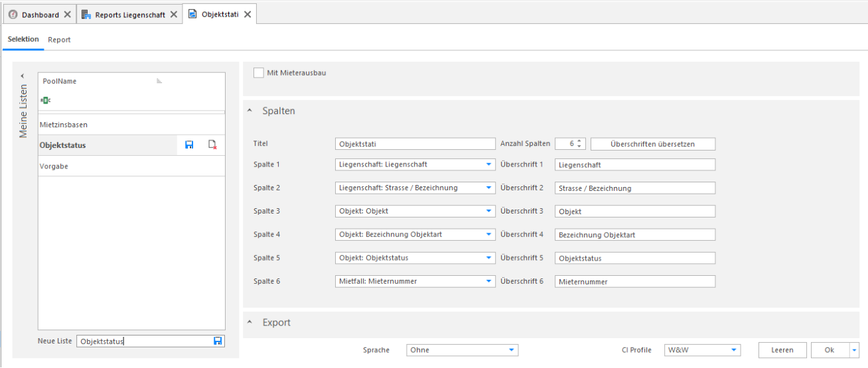Screen dimensions: 868x368
Task: Open the Spalte 2 dropdown
Action: [489, 188]
